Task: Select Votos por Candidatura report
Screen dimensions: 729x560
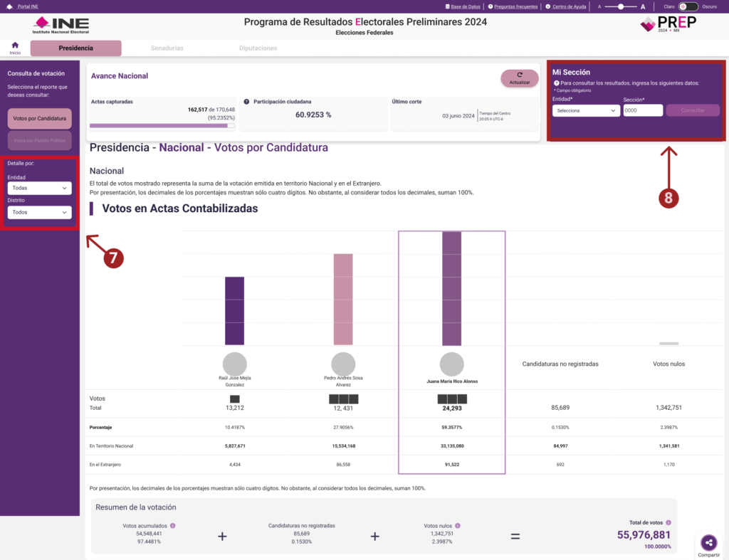Action: point(40,117)
